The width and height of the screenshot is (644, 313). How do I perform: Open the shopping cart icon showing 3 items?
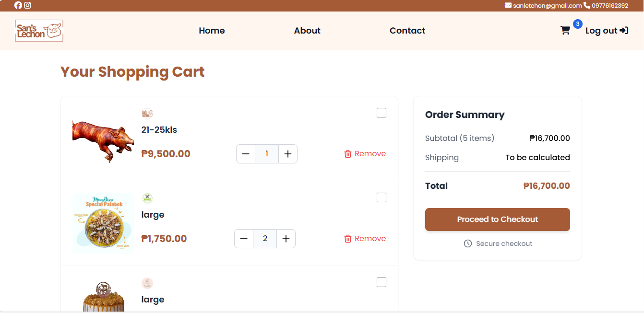click(x=565, y=30)
